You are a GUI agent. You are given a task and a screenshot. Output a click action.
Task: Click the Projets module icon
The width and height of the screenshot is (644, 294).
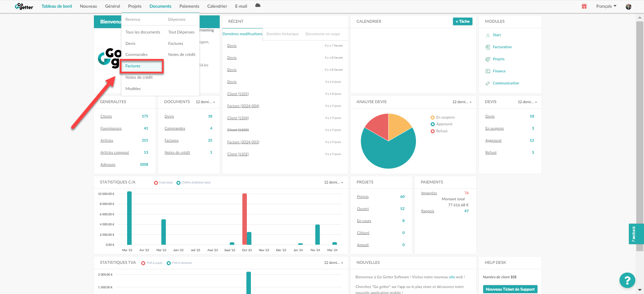(488, 59)
